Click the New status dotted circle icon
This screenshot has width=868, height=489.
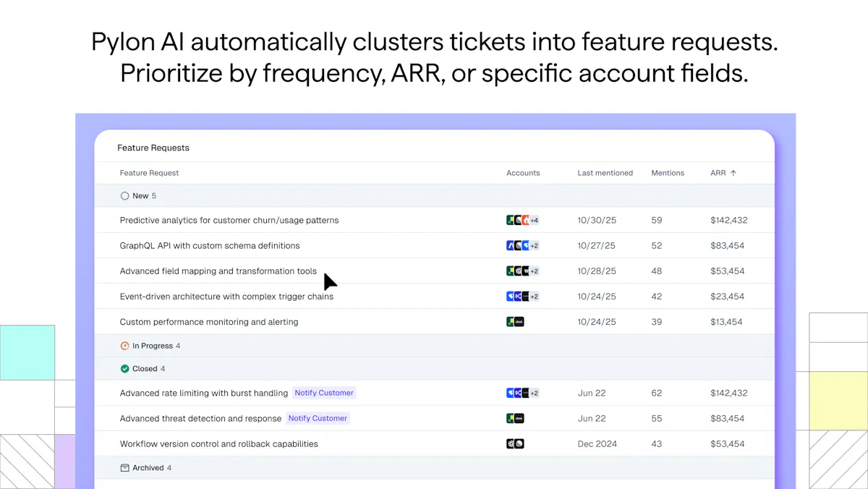(x=124, y=196)
